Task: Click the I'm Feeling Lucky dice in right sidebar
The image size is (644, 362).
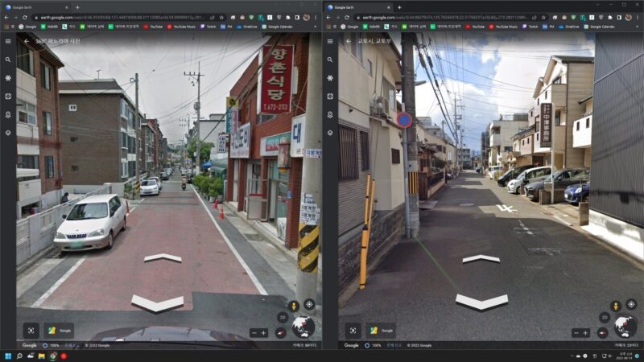Action: 330,96
